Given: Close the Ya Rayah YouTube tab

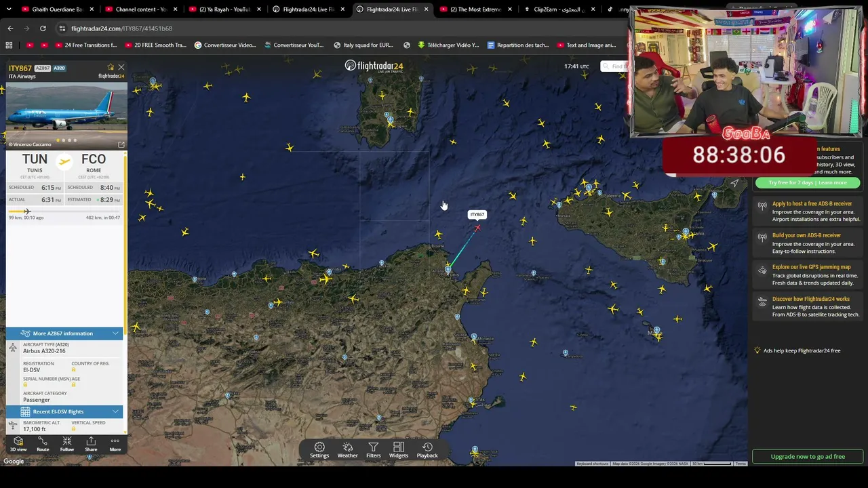Looking at the screenshot, I should [x=258, y=9].
